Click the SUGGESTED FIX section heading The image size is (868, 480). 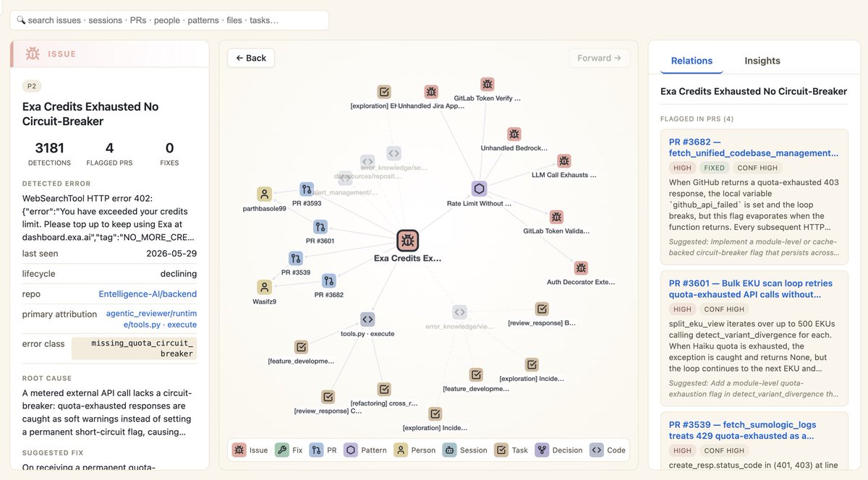click(53, 453)
